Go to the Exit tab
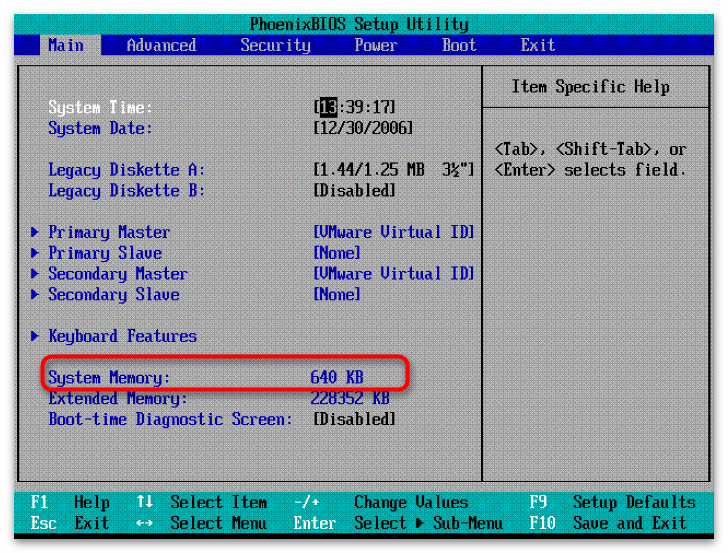This screenshot has width=728, height=553. click(x=538, y=45)
